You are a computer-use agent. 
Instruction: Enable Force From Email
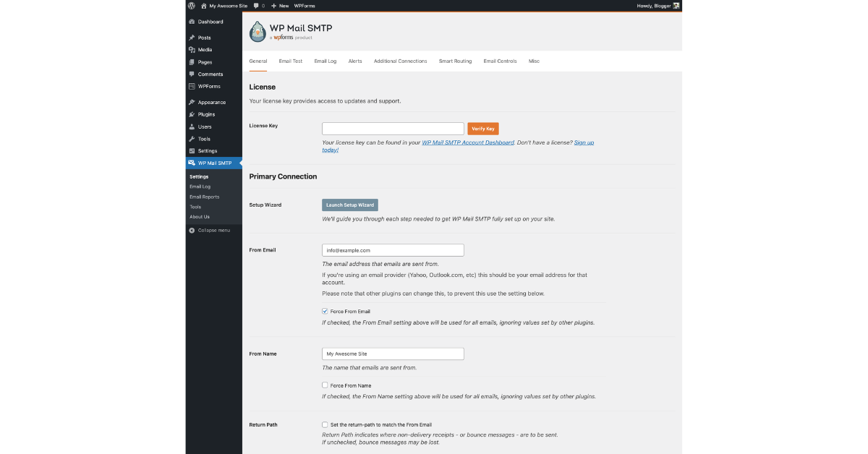(325, 311)
